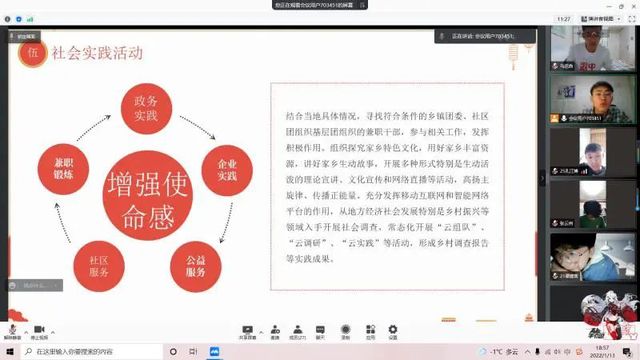Click the meeting info icon at top left
Image resolution: width=640 pixels, height=360 pixels.
7,19
